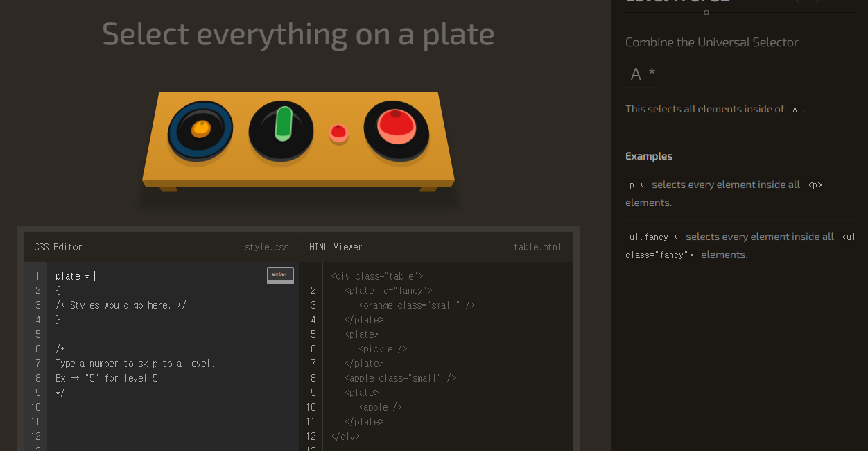This screenshot has height=451, width=868.
Task: Click the 'CSS Editor' pane title
Action: (x=58, y=247)
